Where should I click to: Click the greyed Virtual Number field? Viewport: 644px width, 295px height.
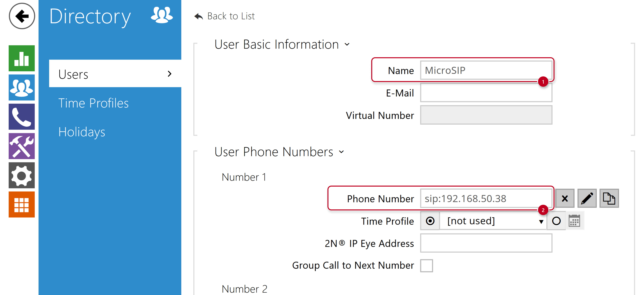tap(486, 115)
